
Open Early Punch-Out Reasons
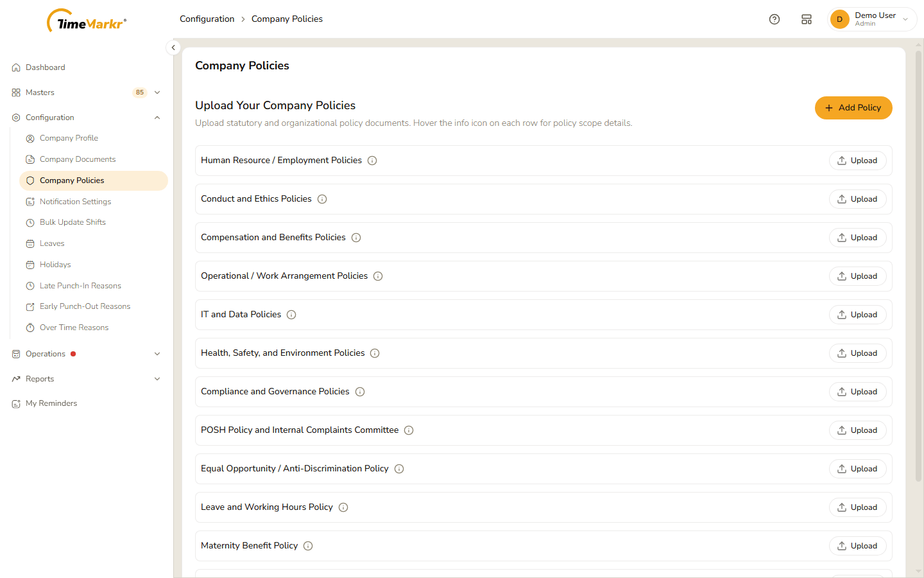click(85, 306)
